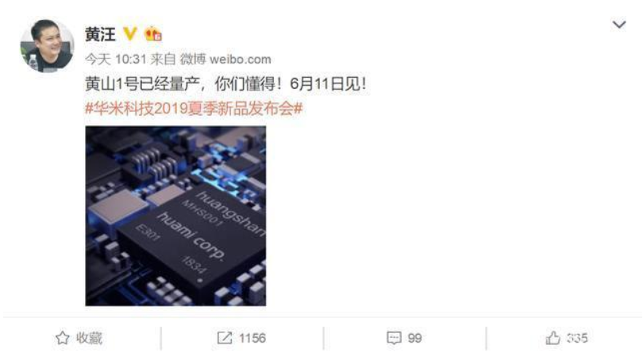The height and width of the screenshot is (364, 643).
Task: Open the #华米科技2019夏季新品发布会# hashtag
Action: [194, 109]
